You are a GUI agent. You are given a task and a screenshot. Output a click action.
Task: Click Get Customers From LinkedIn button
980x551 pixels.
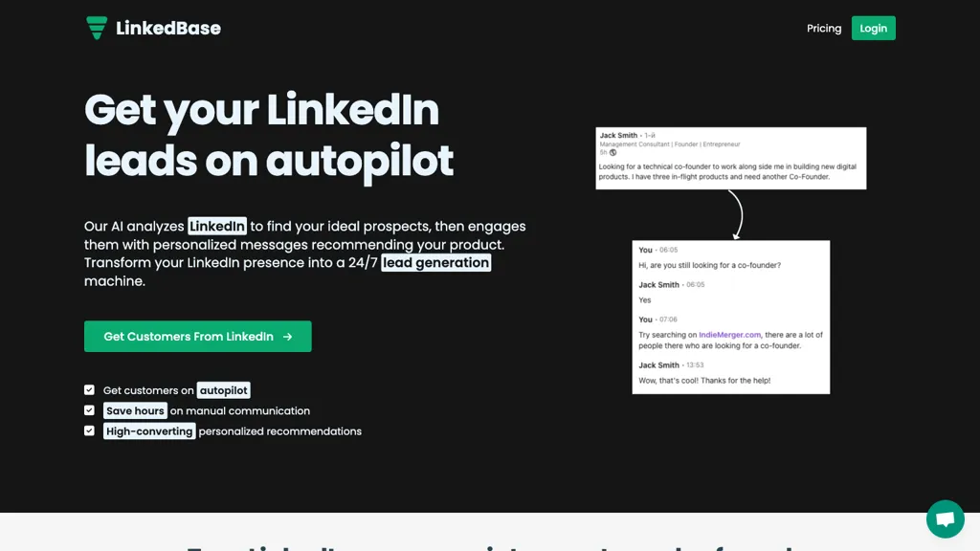[x=197, y=336]
